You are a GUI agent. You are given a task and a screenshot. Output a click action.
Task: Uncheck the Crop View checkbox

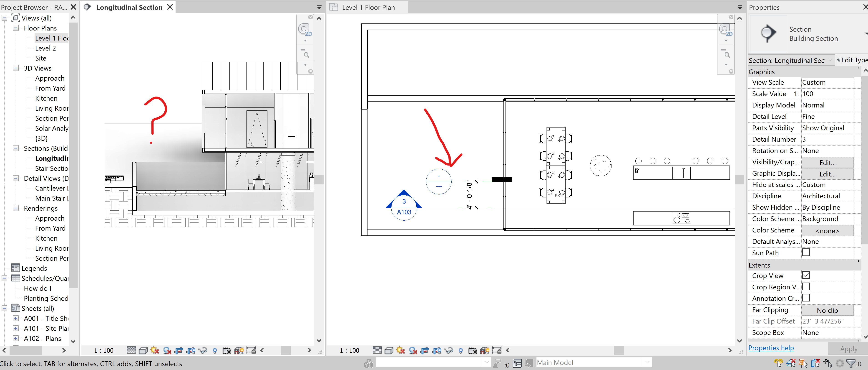point(806,275)
